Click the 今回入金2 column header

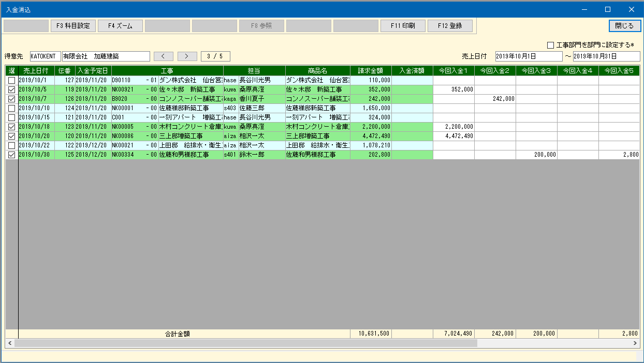[x=495, y=71]
